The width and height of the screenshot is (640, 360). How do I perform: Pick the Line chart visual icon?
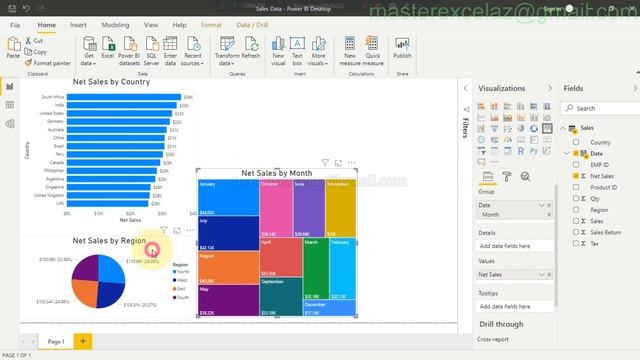click(x=481, y=118)
